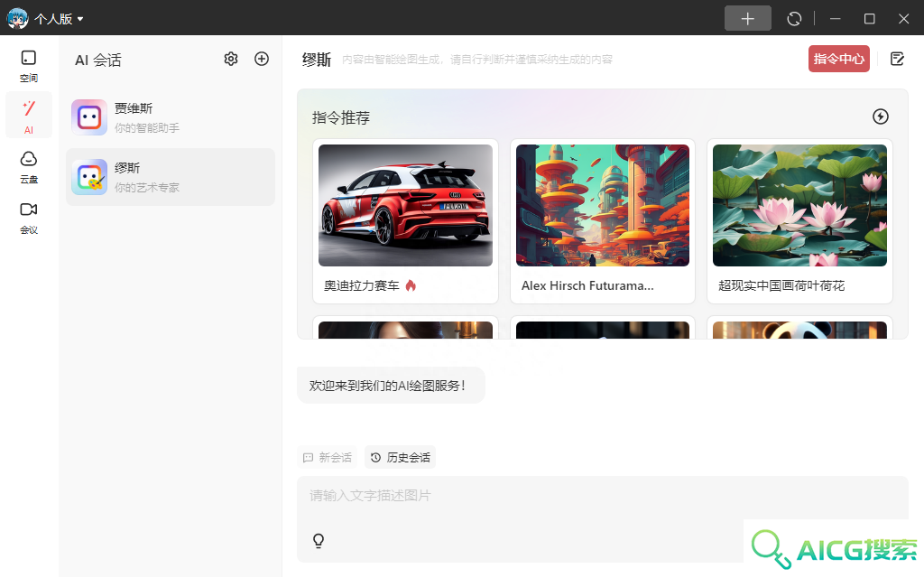Click the 贾维斯 robot avatar icon
This screenshot has height=578, width=924.
(89, 117)
